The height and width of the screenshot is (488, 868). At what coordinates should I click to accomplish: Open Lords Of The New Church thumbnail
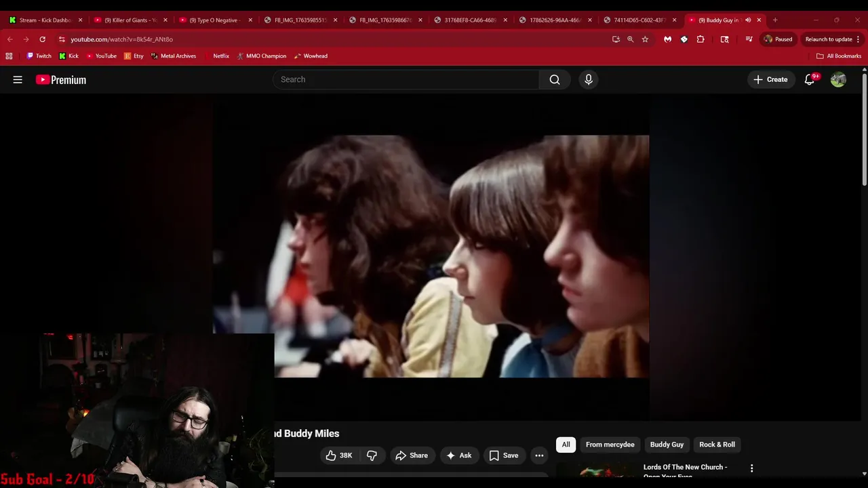tap(597, 470)
